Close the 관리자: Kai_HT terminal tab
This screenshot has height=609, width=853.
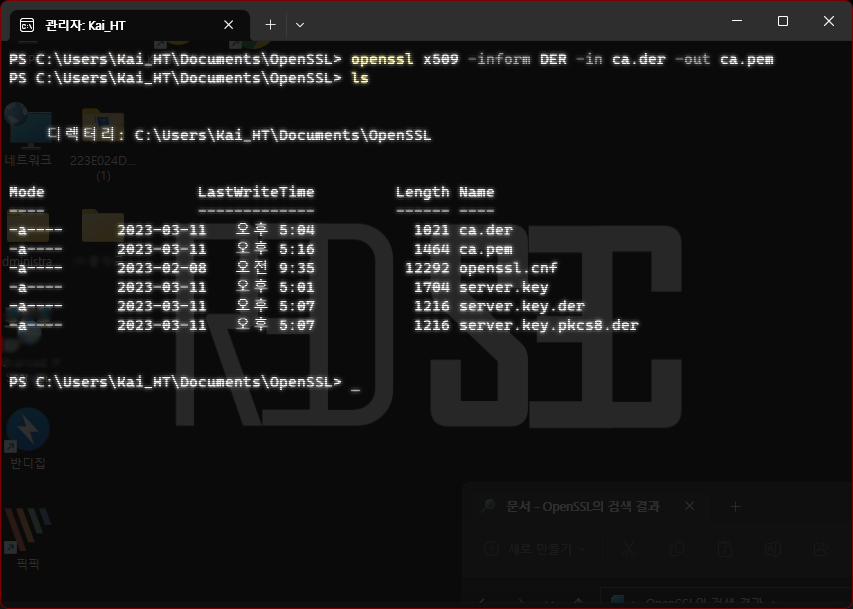click(x=228, y=25)
